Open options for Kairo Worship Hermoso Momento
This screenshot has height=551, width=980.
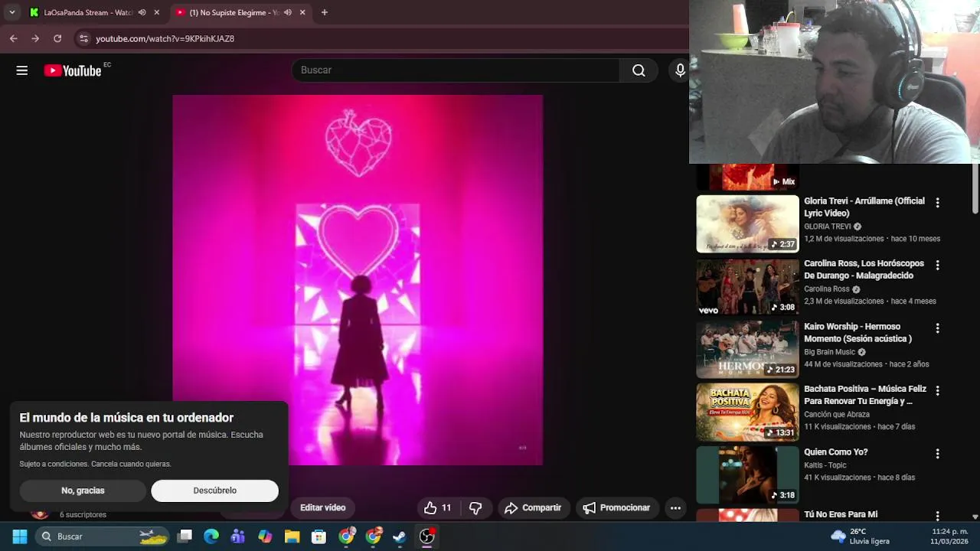tap(937, 328)
